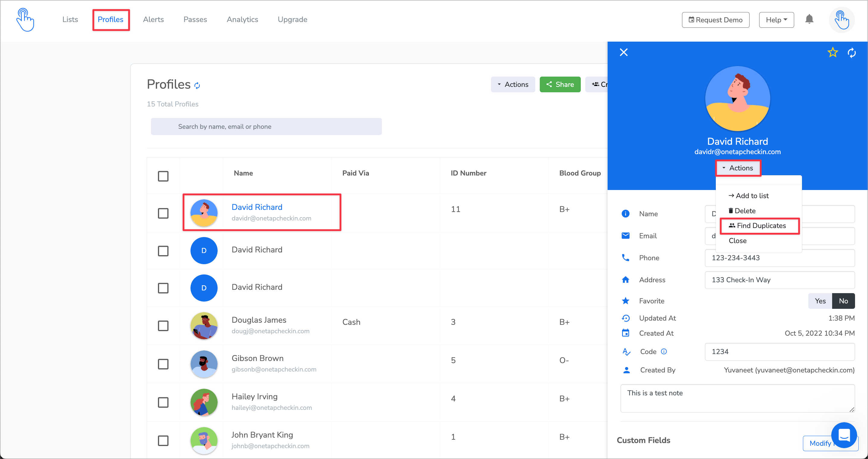Screen dimensions: 868x459
Task: Click the green Share button
Action: click(560, 84)
